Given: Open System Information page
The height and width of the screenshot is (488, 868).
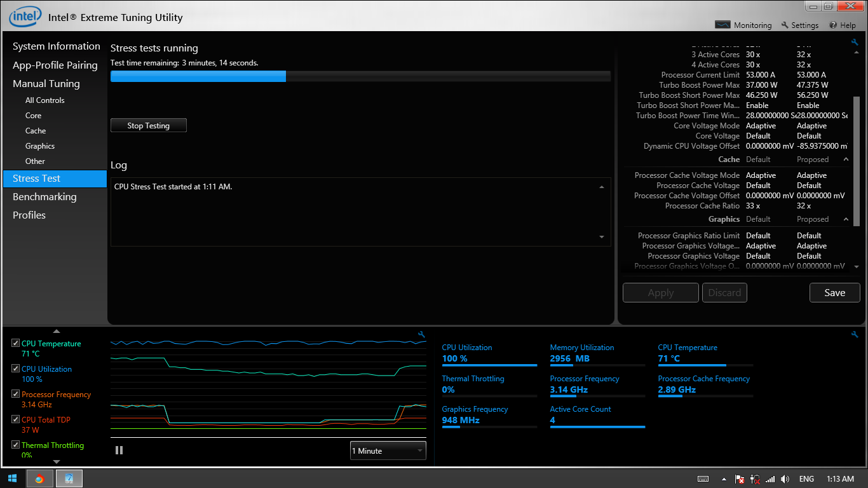Looking at the screenshot, I should point(57,46).
